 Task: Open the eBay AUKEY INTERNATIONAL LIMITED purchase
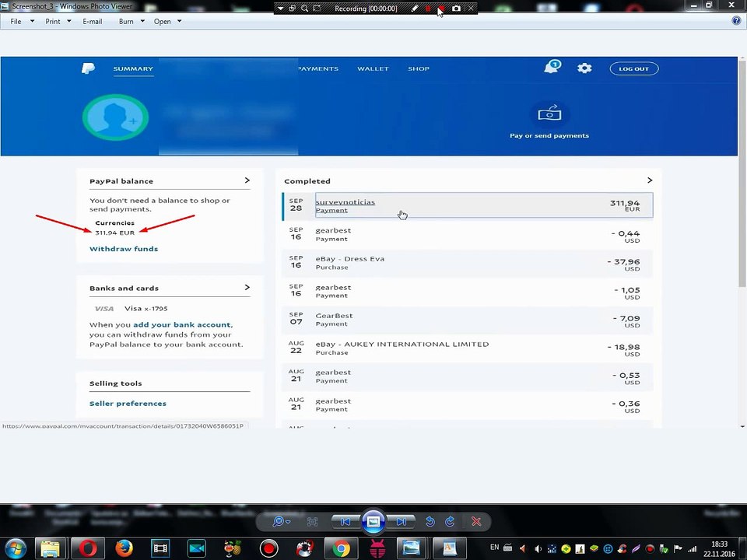click(x=468, y=348)
